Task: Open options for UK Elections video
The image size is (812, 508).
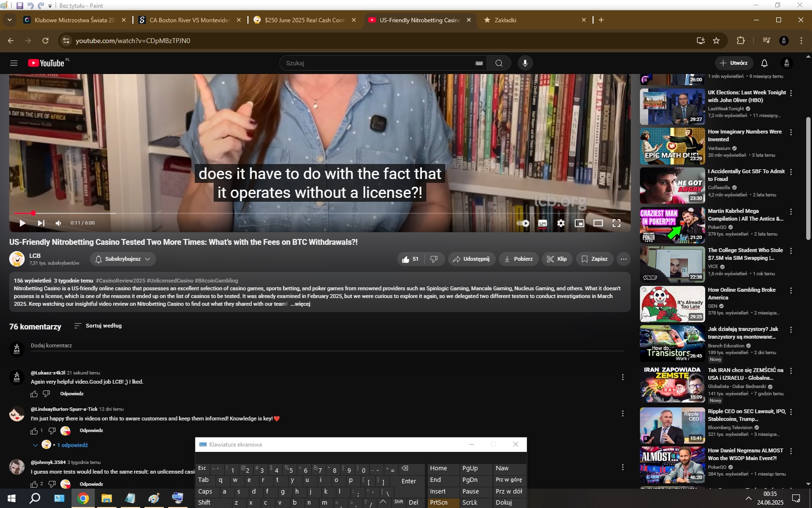Action: click(791, 93)
